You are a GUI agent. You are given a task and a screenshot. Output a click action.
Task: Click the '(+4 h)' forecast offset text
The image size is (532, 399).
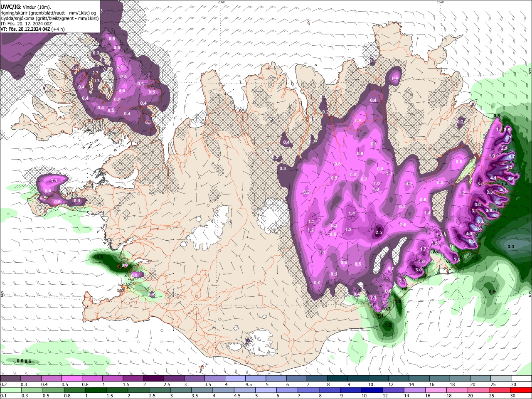(x=59, y=29)
